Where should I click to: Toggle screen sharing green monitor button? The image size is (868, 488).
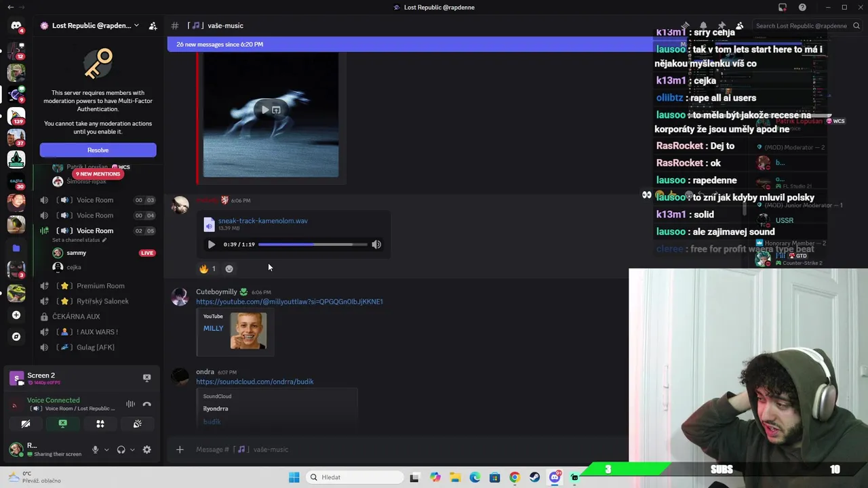coord(62,424)
